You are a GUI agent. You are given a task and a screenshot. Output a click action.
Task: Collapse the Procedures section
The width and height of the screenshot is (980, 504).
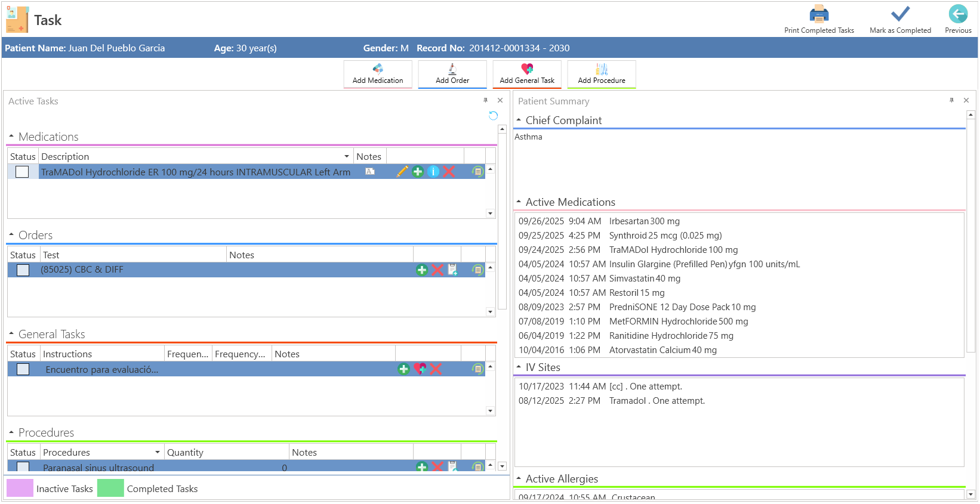(11, 432)
